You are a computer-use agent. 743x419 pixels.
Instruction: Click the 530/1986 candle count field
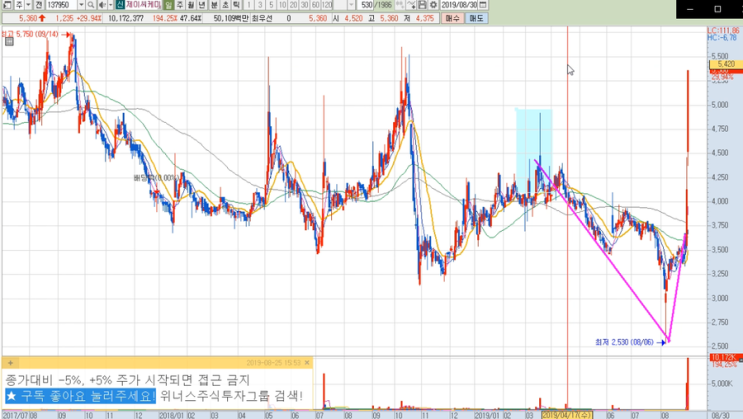pyautogui.click(x=375, y=5)
